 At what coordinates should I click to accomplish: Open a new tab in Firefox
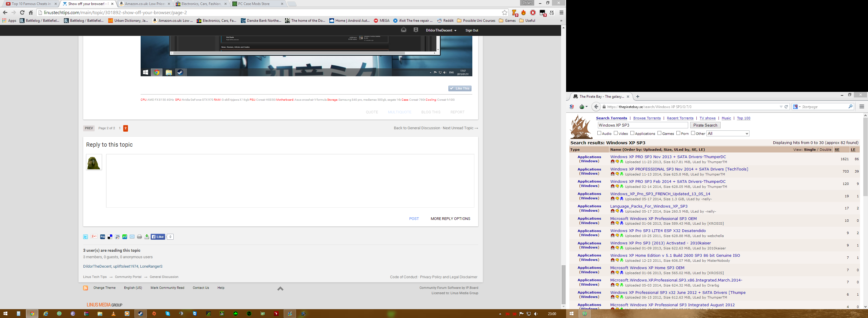637,97
